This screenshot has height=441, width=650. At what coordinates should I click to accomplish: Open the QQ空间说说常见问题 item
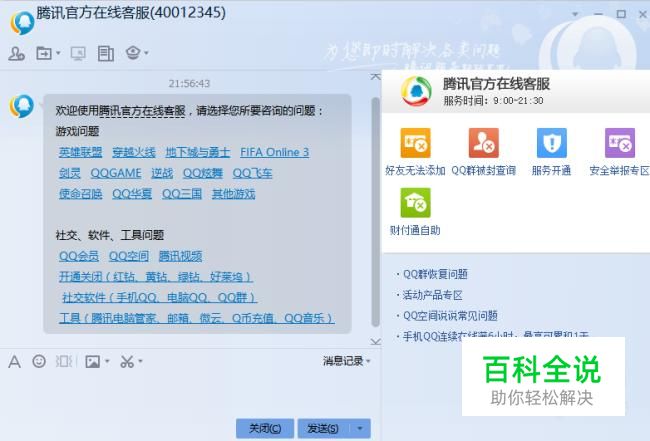tap(450, 316)
